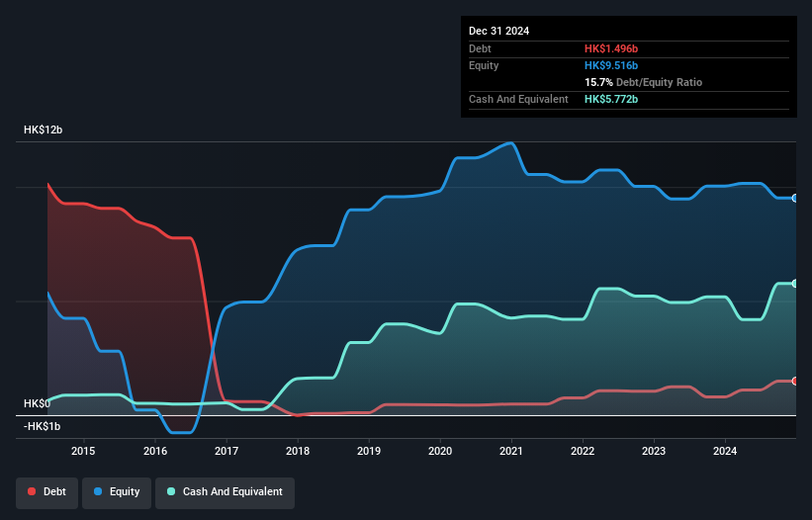Click the 2024 x-axis label

pyautogui.click(x=725, y=451)
